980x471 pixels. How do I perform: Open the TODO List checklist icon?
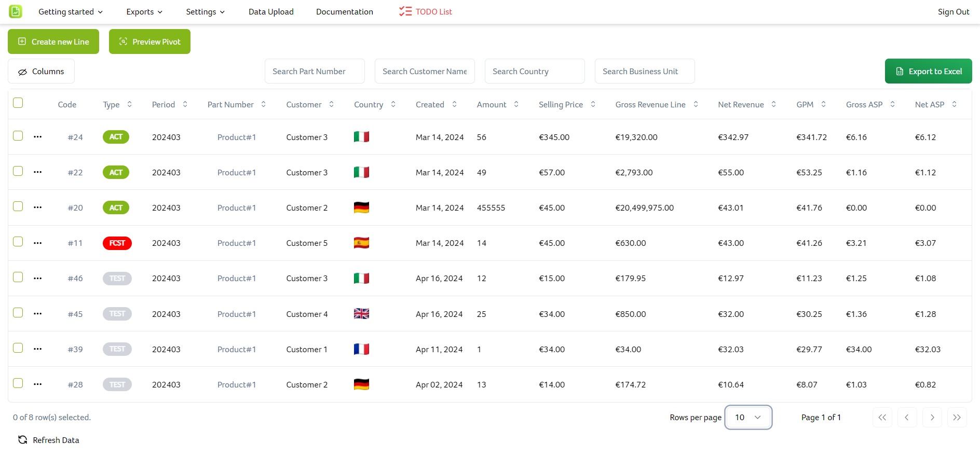[405, 11]
